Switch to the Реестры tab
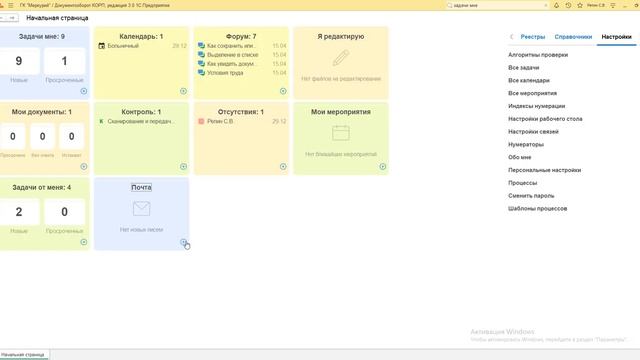The width and height of the screenshot is (640, 360). pyautogui.click(x=533, y=37)
